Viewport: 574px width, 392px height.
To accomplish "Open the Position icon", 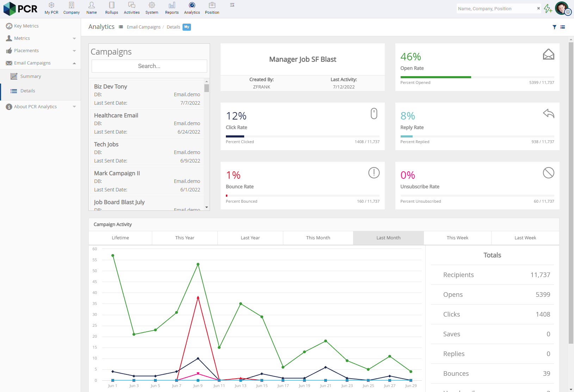I will click(x=212, y=8).
